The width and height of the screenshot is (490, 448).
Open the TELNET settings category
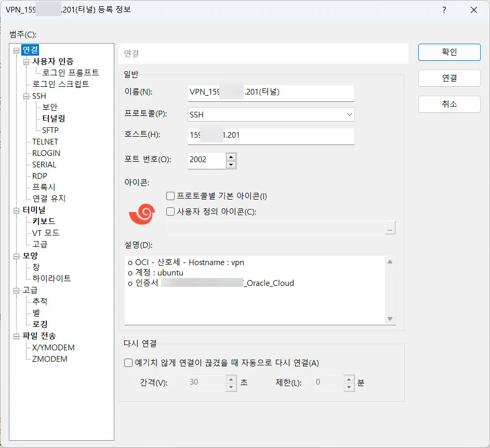pyautogui.click(x=45, y=141)
